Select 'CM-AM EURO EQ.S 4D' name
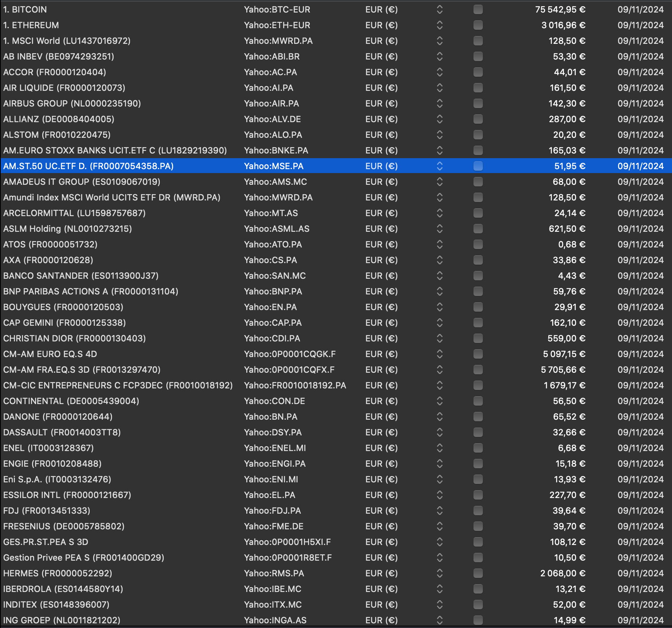Image resolution: width=672 pixels, height=628 pixels. (x=50, y=354)
